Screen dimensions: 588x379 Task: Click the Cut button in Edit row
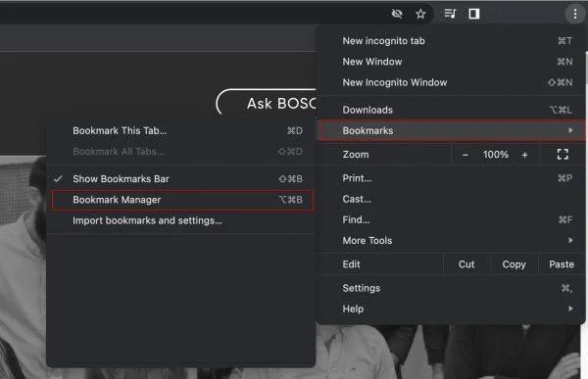tap(466, 264)
